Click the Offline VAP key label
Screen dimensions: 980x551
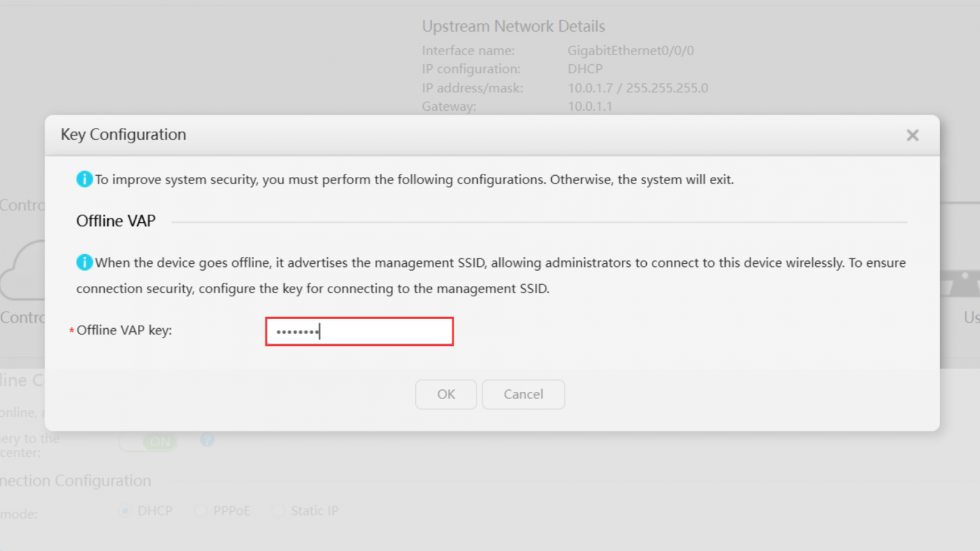(x=124, y=331)
